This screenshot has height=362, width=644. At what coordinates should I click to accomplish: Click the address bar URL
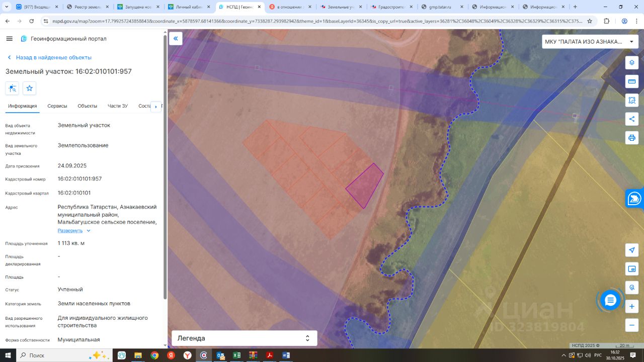tap(317, 21)
